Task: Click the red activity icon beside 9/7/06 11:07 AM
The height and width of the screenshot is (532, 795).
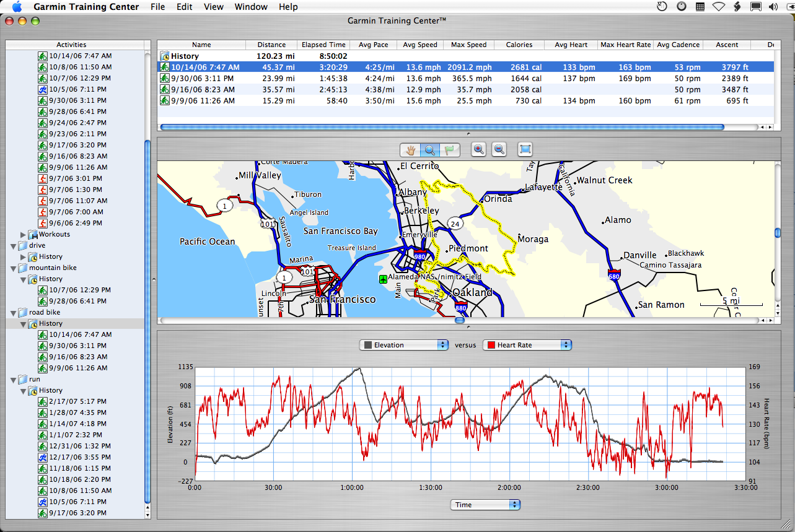Action: pos(42,201)
